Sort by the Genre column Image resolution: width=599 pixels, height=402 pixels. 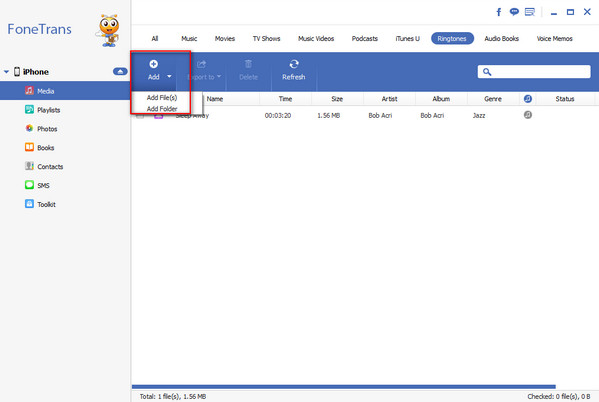(x=493, y=99)
